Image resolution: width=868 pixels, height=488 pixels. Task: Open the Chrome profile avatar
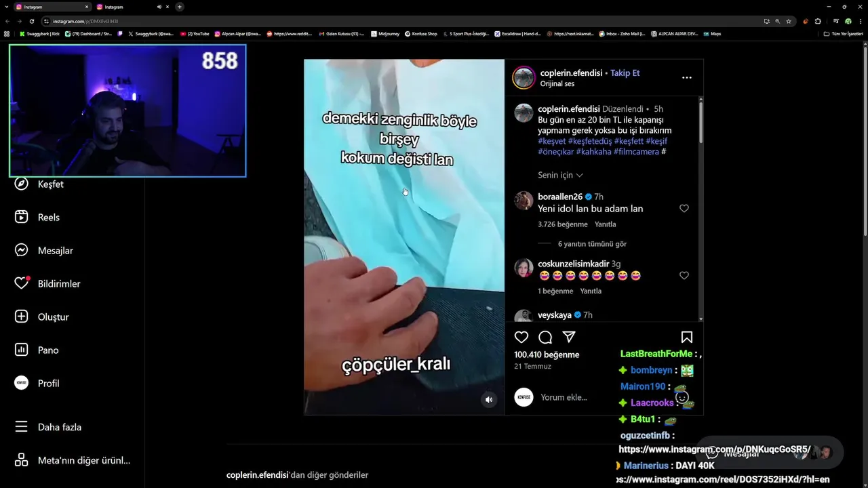[x=848, y=21]
